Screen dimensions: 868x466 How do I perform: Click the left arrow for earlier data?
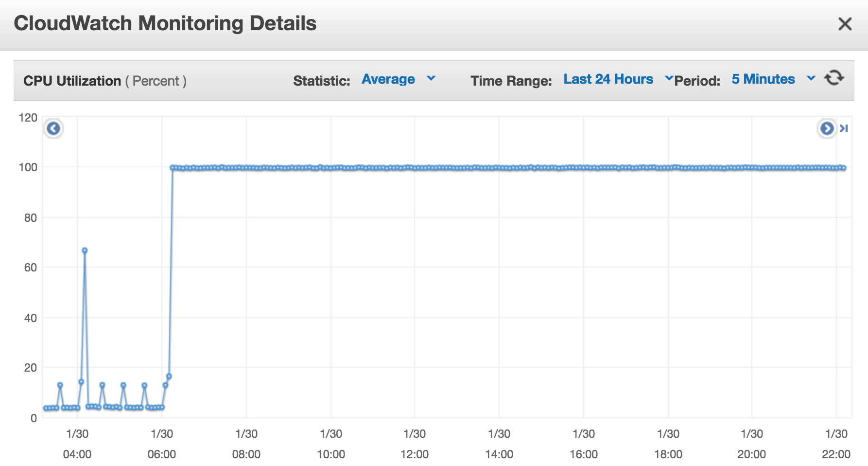click(53, 128)
